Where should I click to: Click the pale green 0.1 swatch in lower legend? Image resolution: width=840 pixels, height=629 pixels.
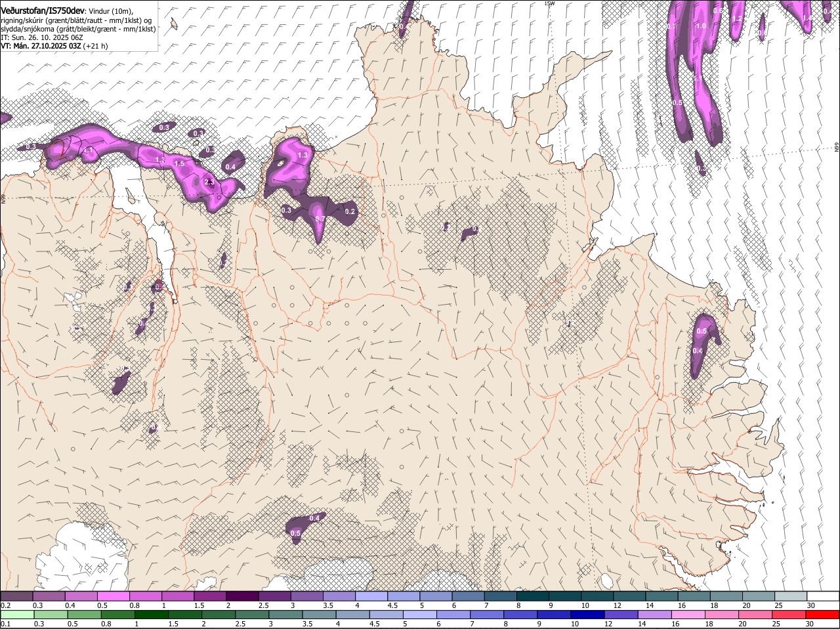[x=16, y=615]
